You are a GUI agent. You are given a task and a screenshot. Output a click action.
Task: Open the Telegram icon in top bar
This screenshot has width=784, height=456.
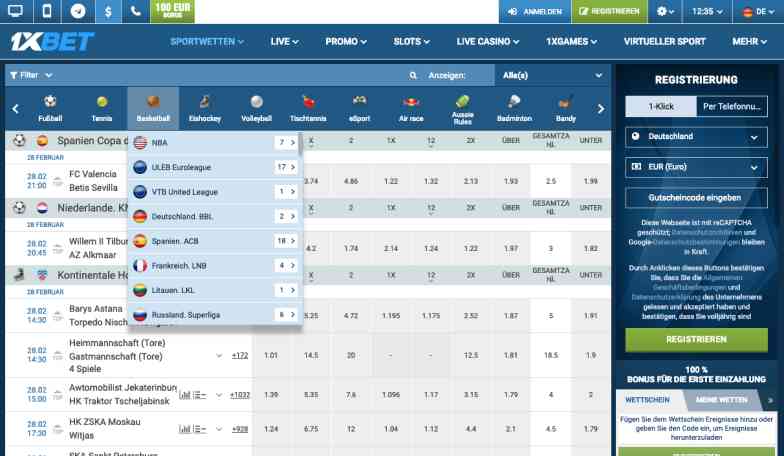pyautogui.click(x=78, y=11)
